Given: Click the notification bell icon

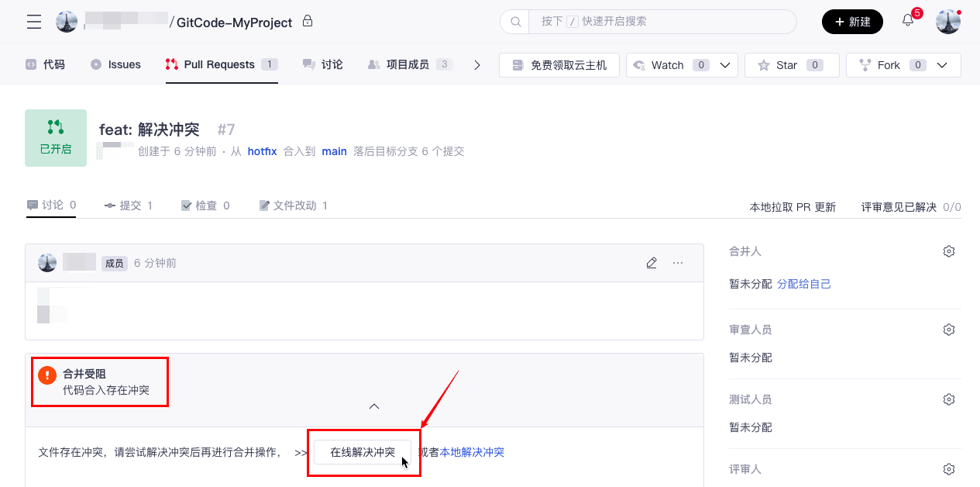Looking at the screenshot, I should [x=908, y=21].
